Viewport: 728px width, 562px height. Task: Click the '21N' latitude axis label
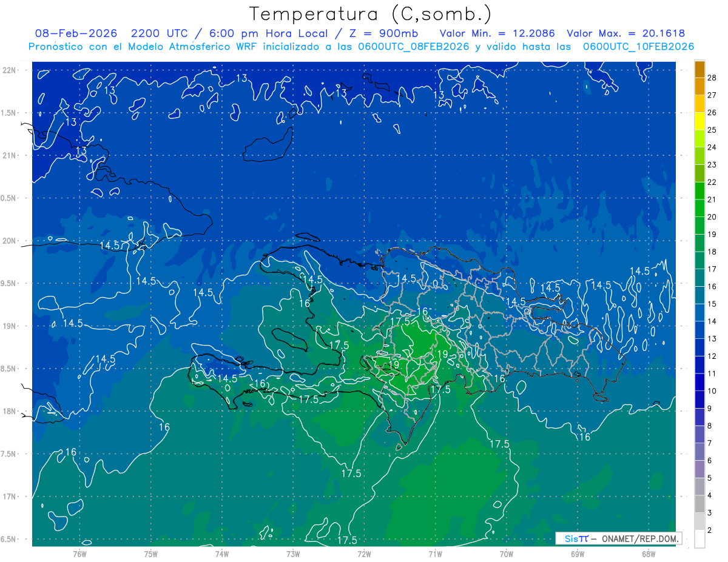(8, 155)
